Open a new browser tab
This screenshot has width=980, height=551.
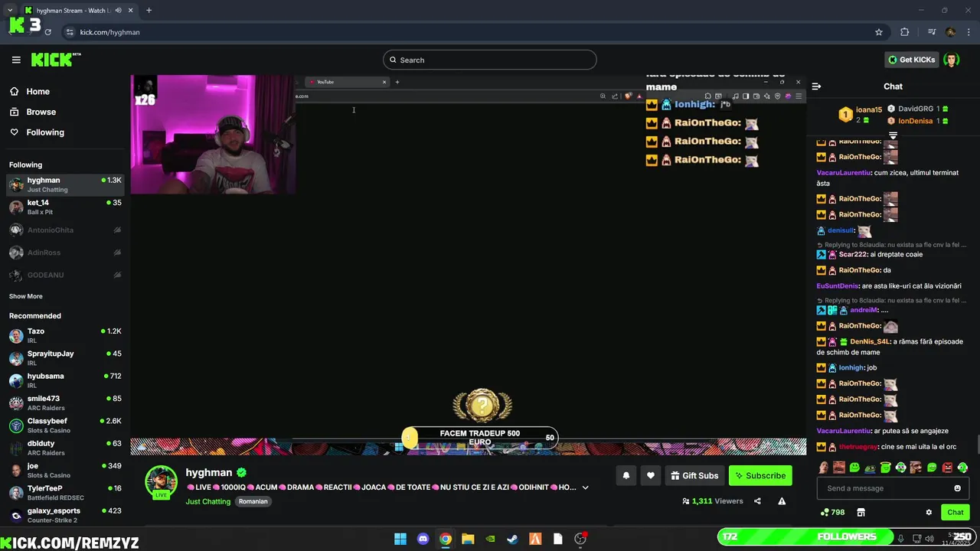click(x=149, y=11)
